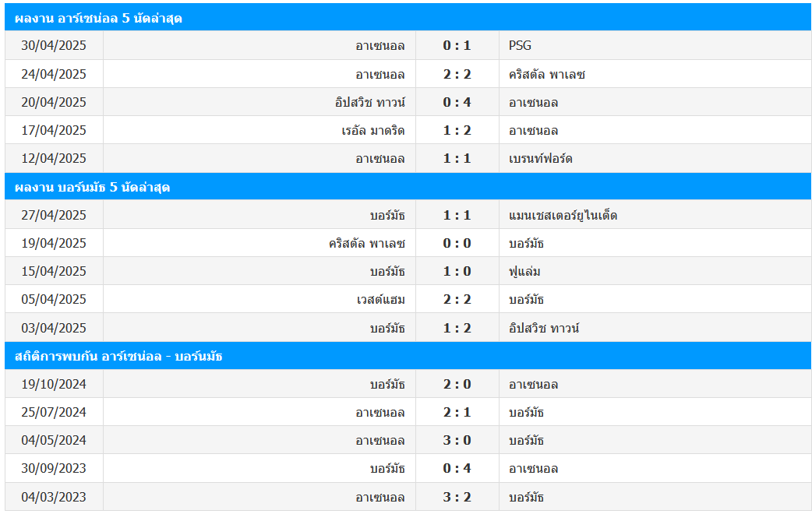Select the 25/07/2024 date cell
This screenshot has width=812, height=514.
(x=54, y=413)
